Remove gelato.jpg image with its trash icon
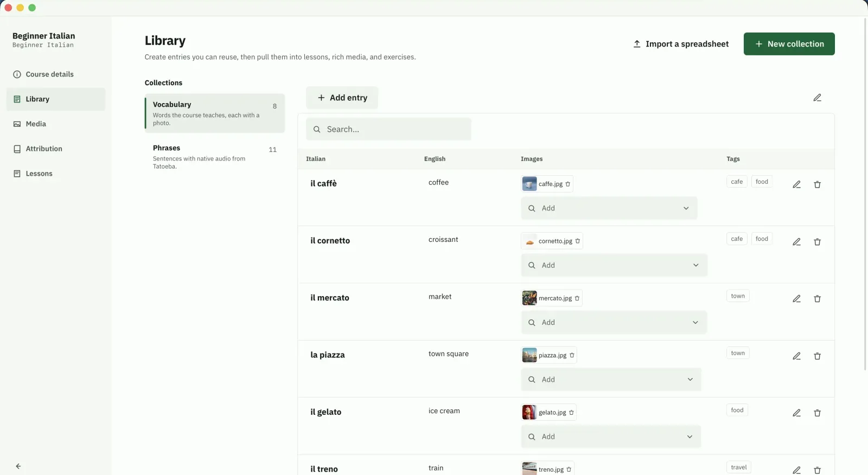This screenshot has height=475, width=868. [571, 413]
